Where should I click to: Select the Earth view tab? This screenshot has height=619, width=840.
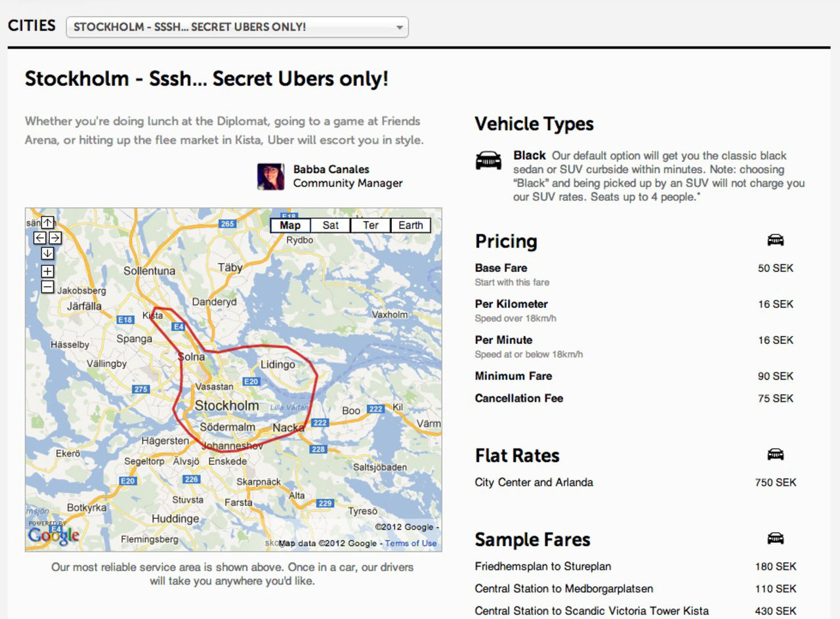click(x=411, y=225)
